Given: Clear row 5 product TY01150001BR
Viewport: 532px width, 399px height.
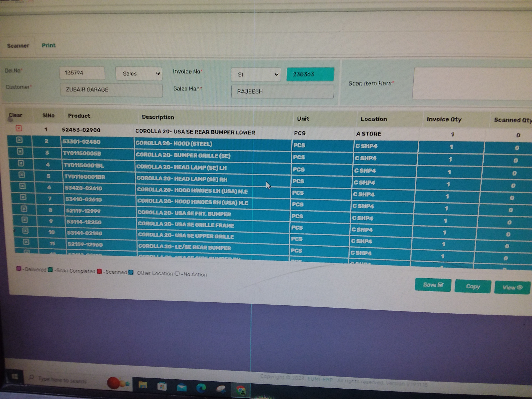Looking at the screenshot, I should click(x=22, y=175).
